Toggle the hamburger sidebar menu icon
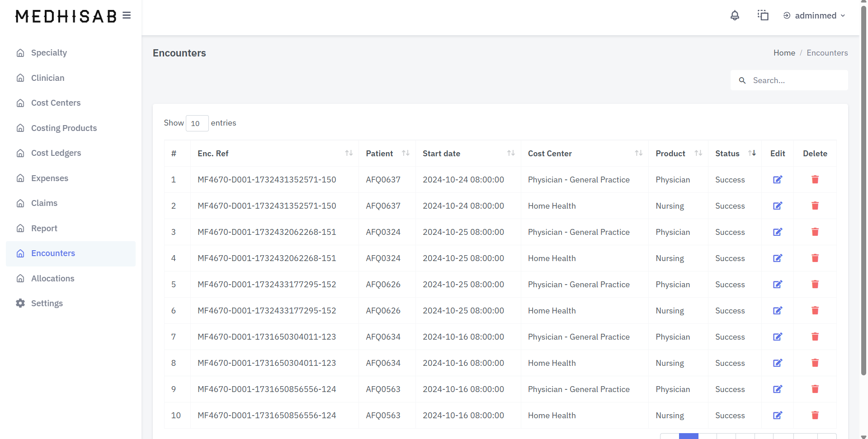Viewport: 868px width, 439px height. pos(127,16)
